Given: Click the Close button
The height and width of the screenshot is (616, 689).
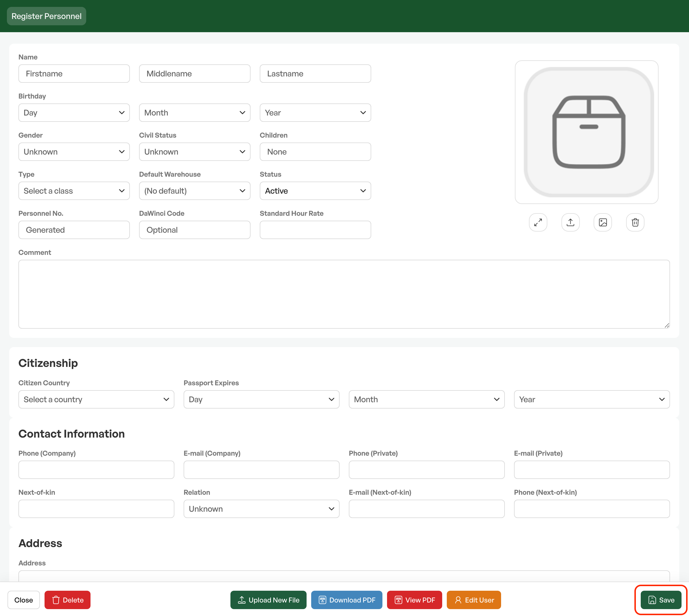Looking at the screenshot, I should tap(24, 600).
